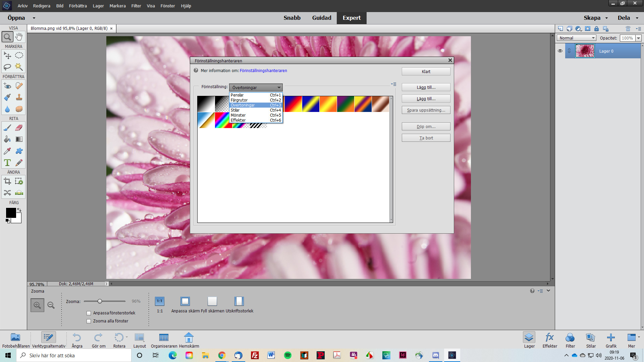Open the Filter menu
644x362 pixels.
click(136, 6)
